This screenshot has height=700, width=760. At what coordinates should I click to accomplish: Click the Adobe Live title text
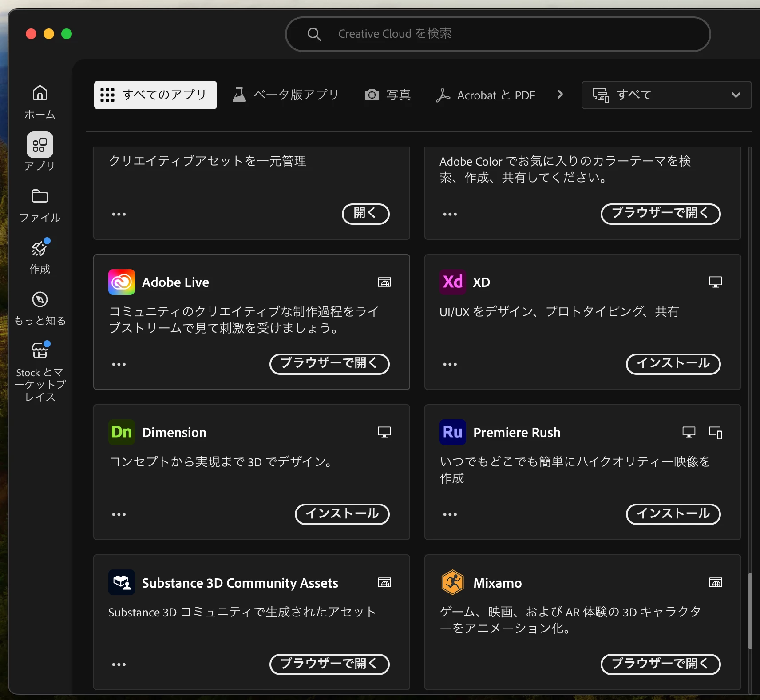175,282
